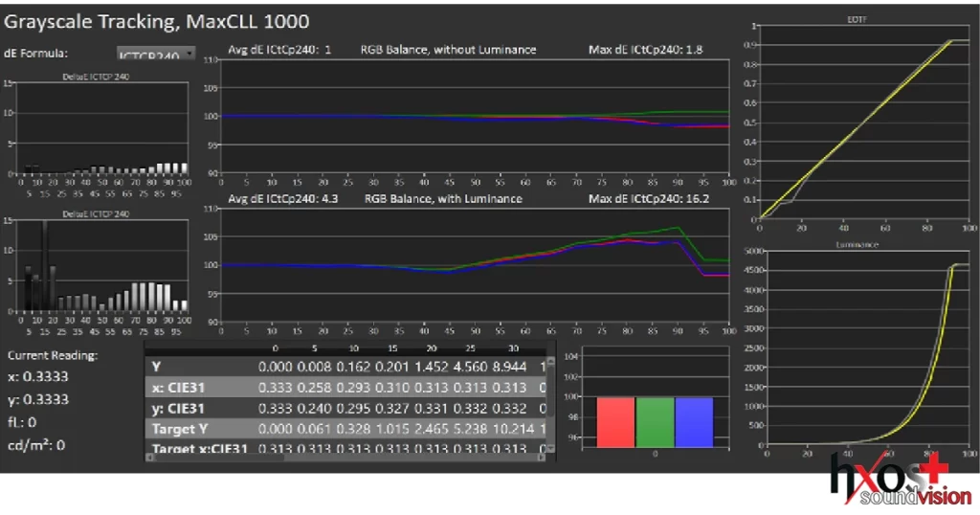
Task: Open the dE Formula dropdown
Action: (156, 55)
